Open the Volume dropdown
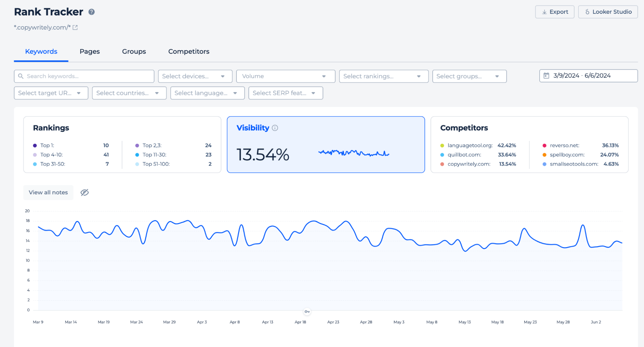Screen dimensions: 644x347 point(286,76)
